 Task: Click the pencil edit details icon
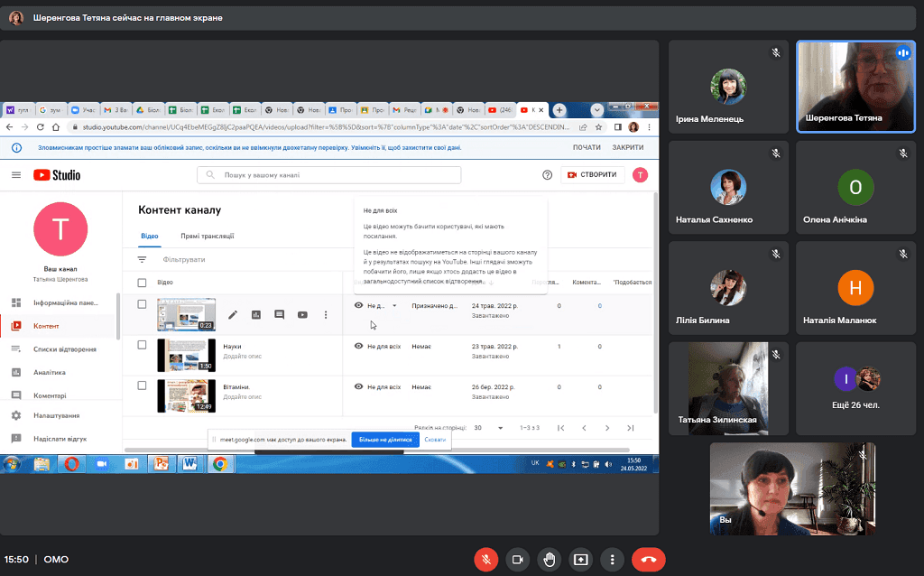tap(233, 315)
